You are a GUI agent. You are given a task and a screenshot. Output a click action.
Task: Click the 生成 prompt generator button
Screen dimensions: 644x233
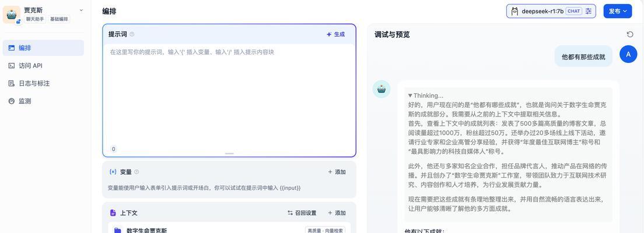pos(335,34)
